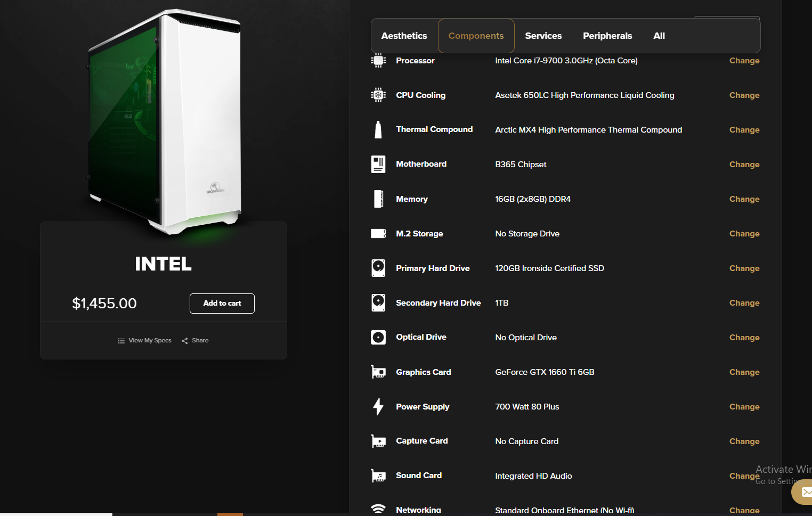The width and height of the screenshot is (812, 516).
Task: Click the 700 Watt 80 Plus value
Action: 527,407
